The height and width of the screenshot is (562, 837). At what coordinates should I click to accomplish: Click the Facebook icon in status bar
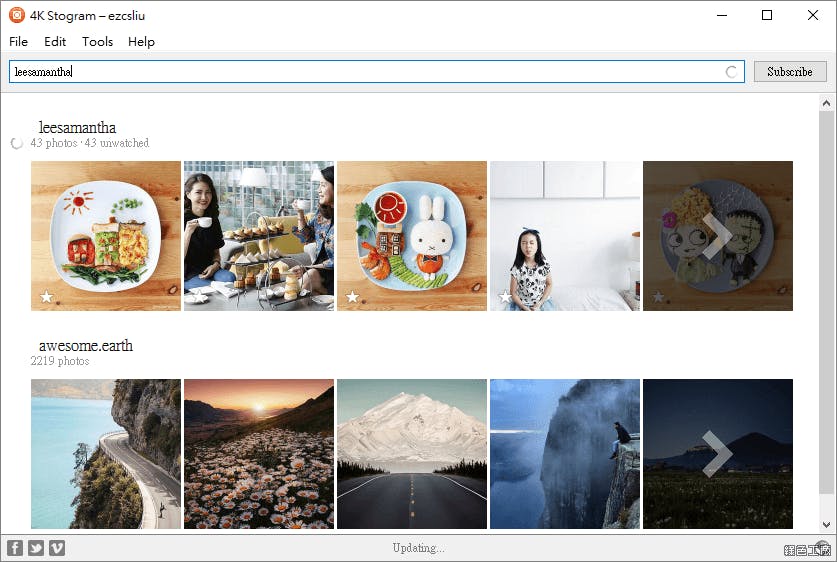tap(15, 547)
